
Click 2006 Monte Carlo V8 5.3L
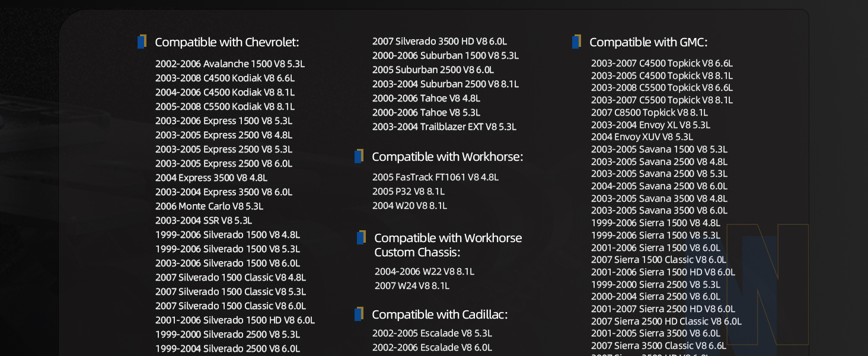pos(209,206)
